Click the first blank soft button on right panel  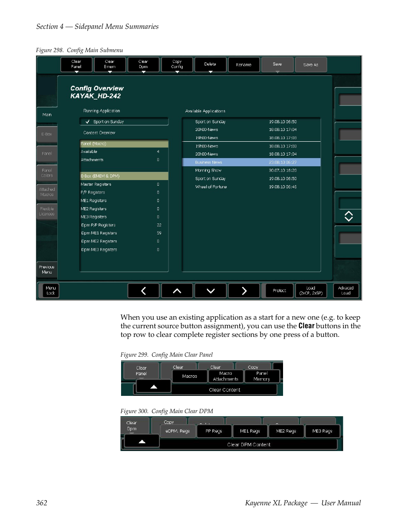click(350, 100)
